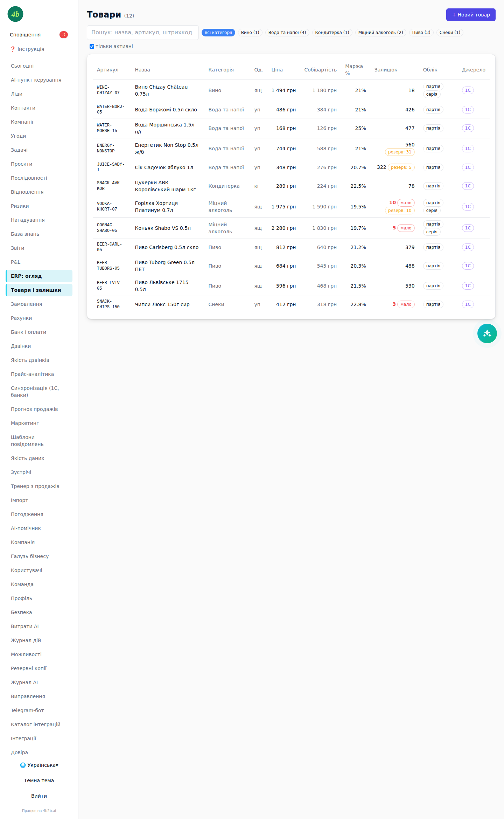Open the Українська language dropdown
Viewport: 504px width, 819px height.
(39, 765)
